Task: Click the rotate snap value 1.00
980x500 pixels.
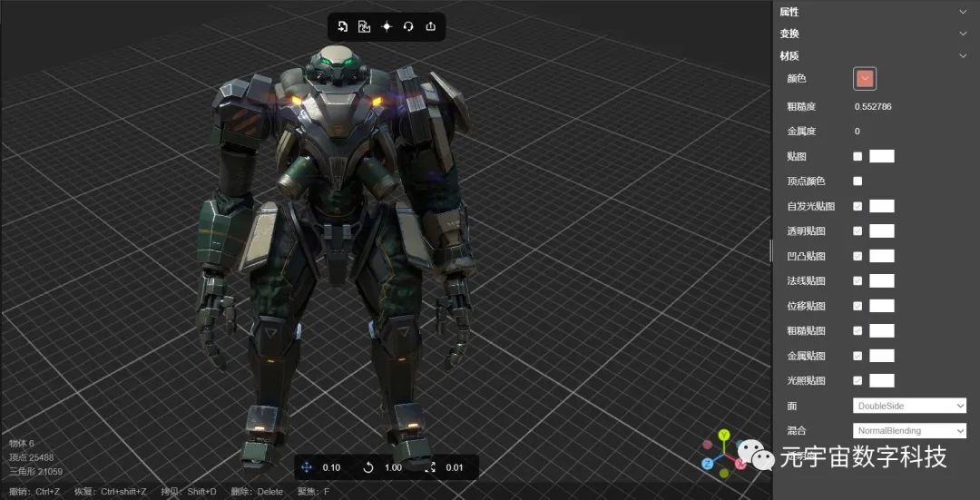Action: coord(393,467)
